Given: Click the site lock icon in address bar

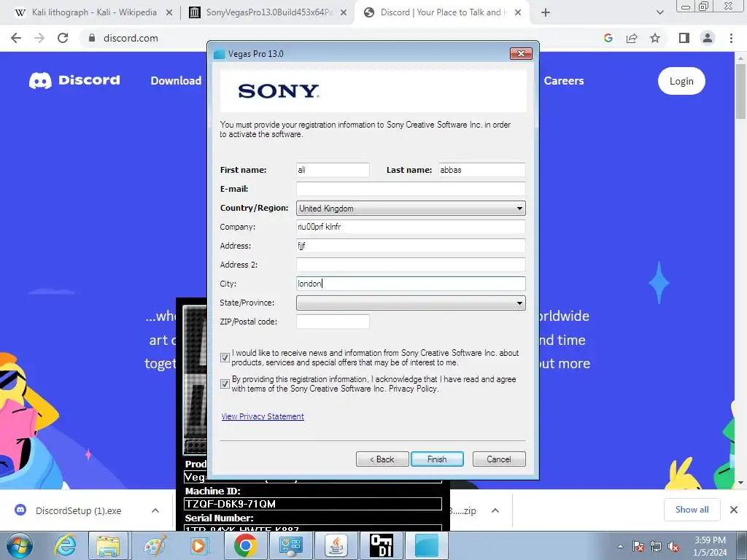Looking at the screenshot, I should coord(91,38).
